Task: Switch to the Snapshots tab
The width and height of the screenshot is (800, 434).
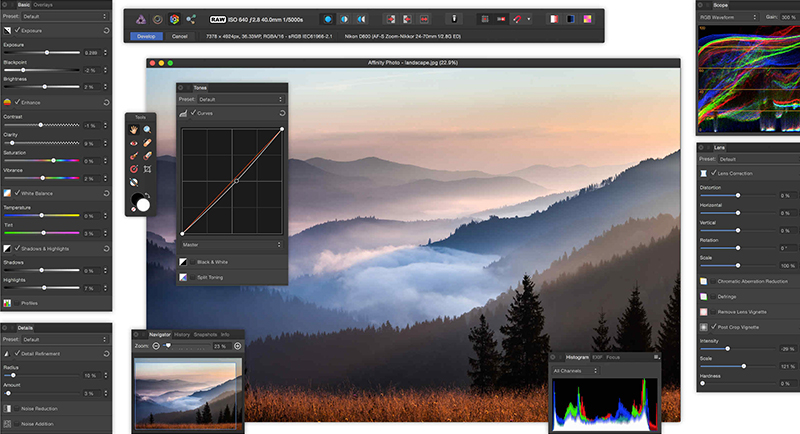Action: coord(205,335)
